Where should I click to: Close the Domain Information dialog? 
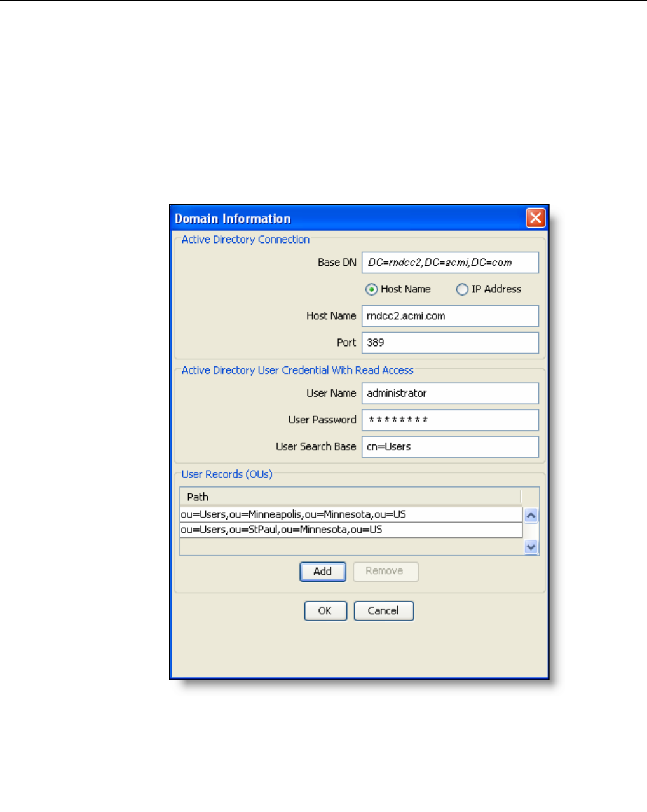click(x=536, y=218)
